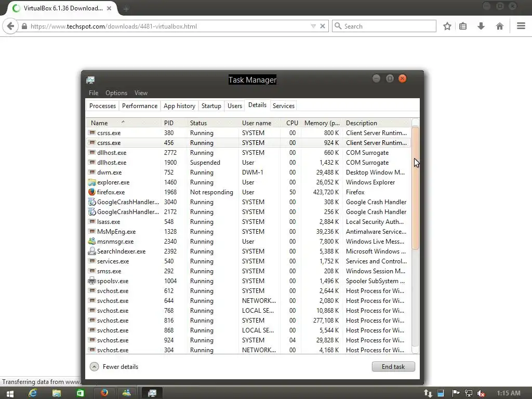Sort by the User name column header
Viewport: 532px width, 399px height.
click(x=260, y=123)
